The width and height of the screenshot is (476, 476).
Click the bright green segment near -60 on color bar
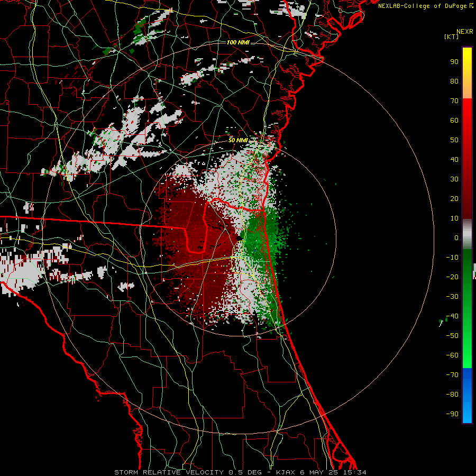point(467,355)
